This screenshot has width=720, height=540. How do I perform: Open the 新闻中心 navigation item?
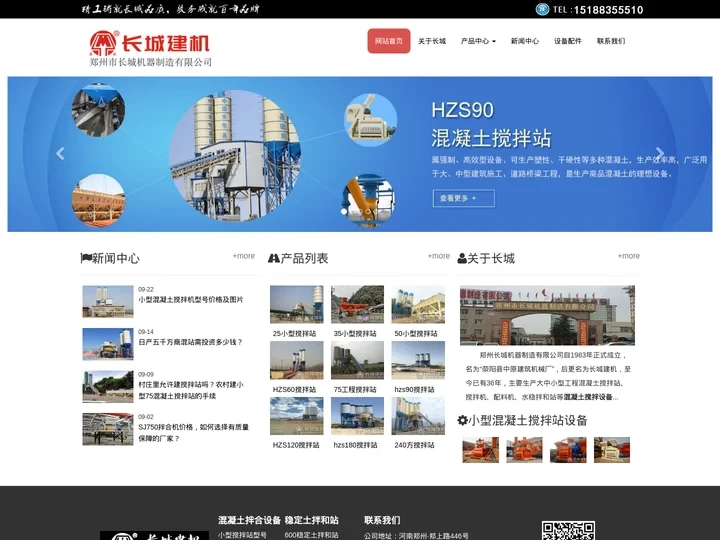tap(524, 41)
